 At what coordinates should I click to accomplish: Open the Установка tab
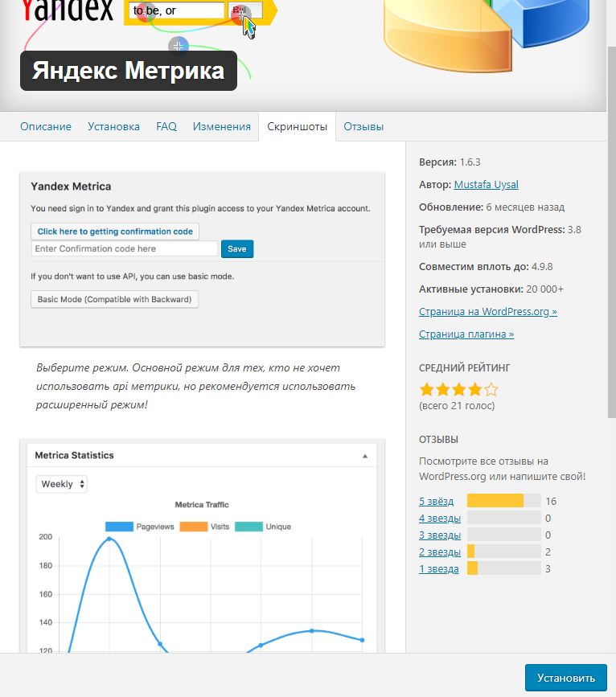113,126
